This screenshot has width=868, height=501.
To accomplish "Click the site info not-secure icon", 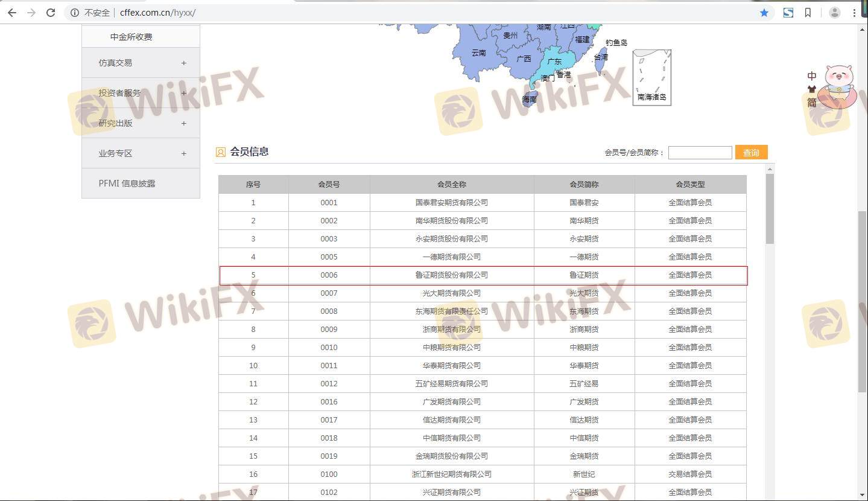I will coord(75,13).
